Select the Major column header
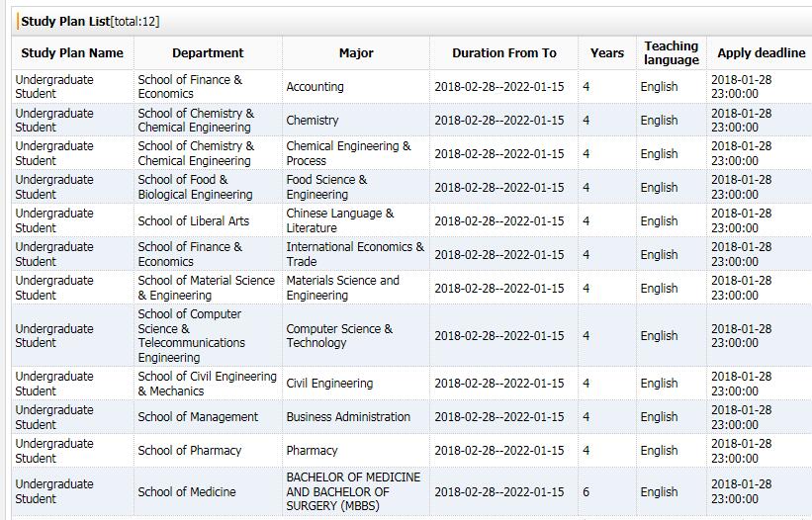The height and width of the screenshot is (520, 812). click(x=356, y=53)
